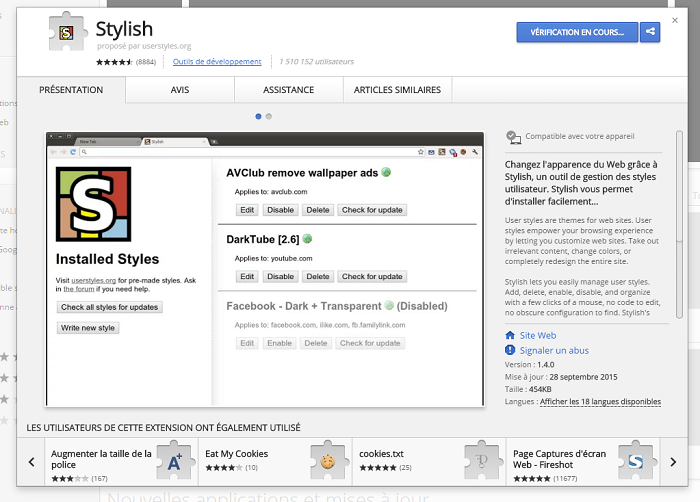Click Fireshot star rating (11677)
Screen dimensions: 700x502
click(532, 479)
